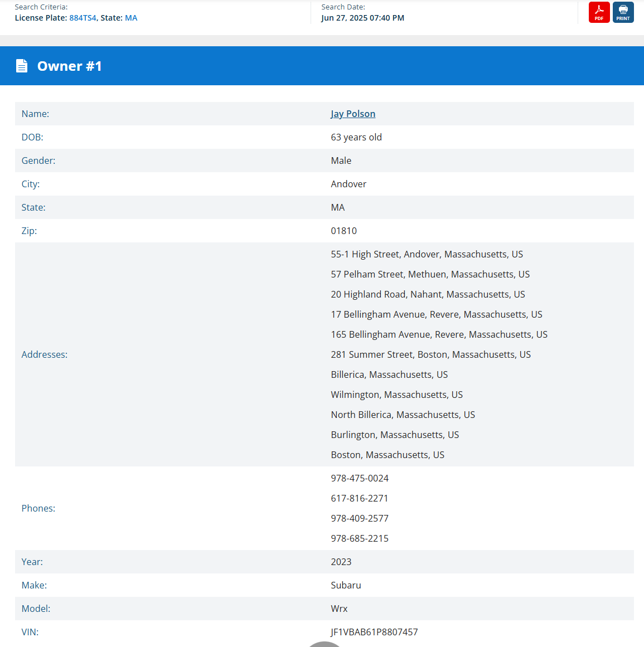Select the make value Subaru
This screenshot has height=647, width=644.
click(346, 586)
